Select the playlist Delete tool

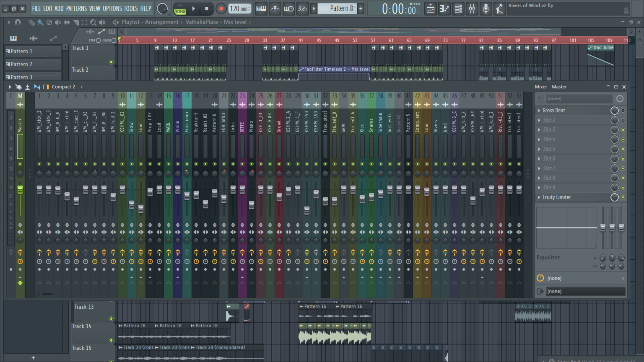tap(49, 22)
